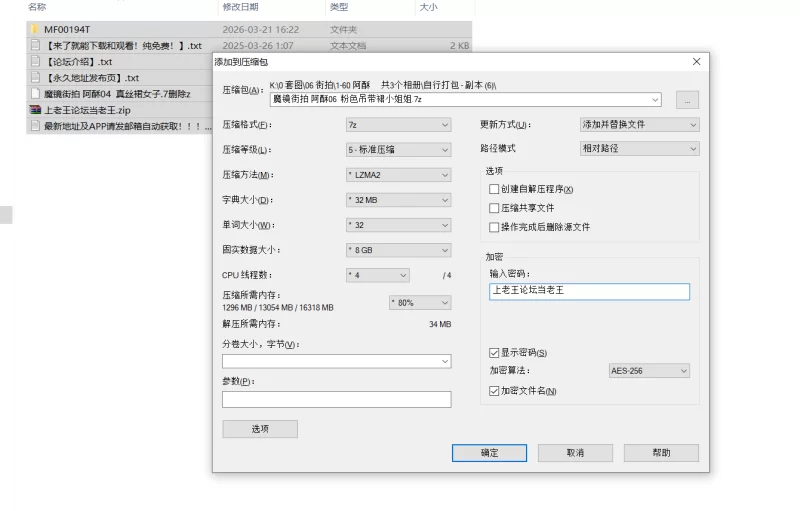Click the 【论坛介绍】.txt file icon
Viewport: 800px width, 511px height.
click(x=35, y=62)
